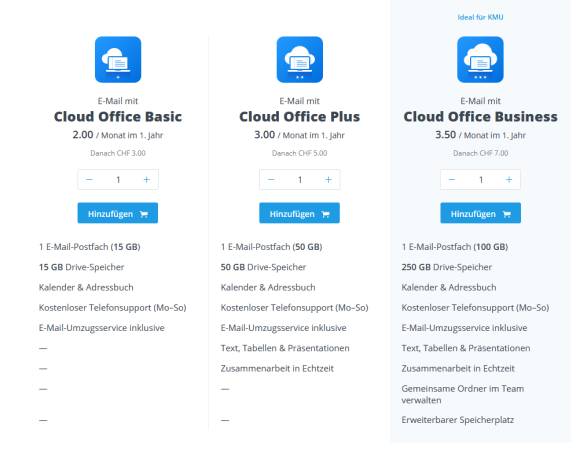The height and width of the screenshot is (460, 580).
Task: Increase Cloud Office Business quantity with plus
Action: click(509, 180)
